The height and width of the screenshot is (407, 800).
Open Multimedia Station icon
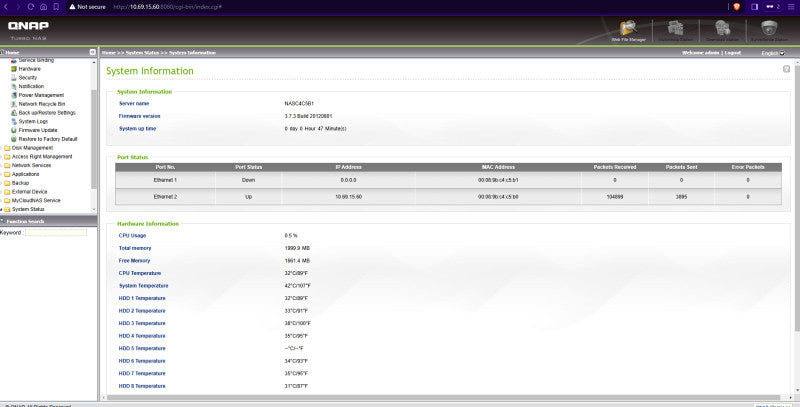click(676, 30)
